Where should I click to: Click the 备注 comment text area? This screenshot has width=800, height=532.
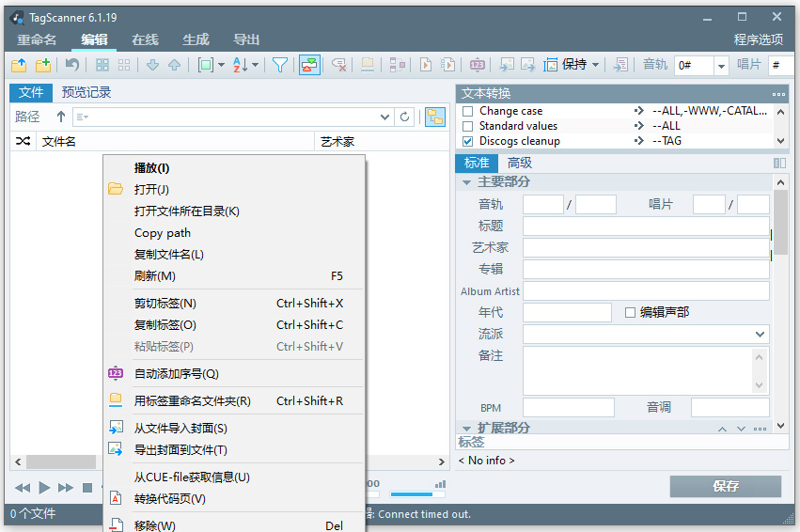tap(637, 371)
